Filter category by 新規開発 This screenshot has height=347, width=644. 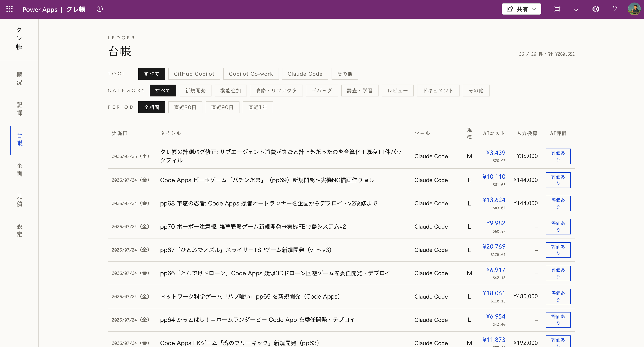pos(195,91)
